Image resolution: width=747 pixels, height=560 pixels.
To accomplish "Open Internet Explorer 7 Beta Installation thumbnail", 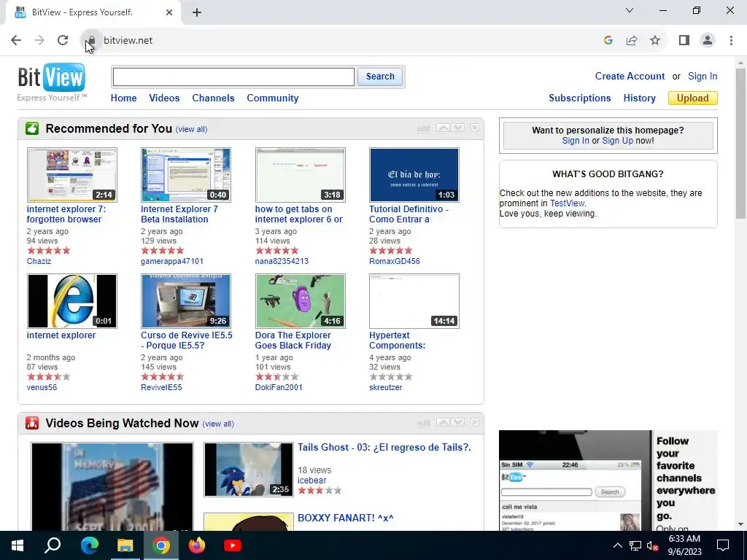I will 186,175.
